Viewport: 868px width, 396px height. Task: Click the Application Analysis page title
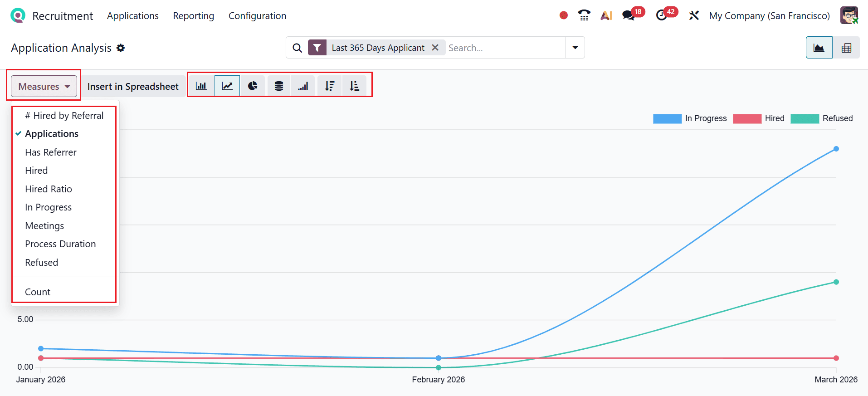(61, 48)
